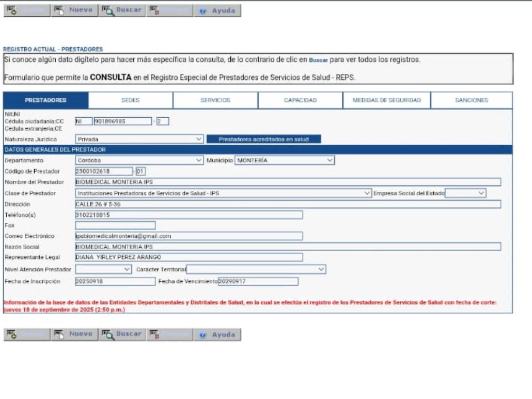
Task: Expand the Departamento dropdown showing Córdoba
Action: [x=139, y=160]
